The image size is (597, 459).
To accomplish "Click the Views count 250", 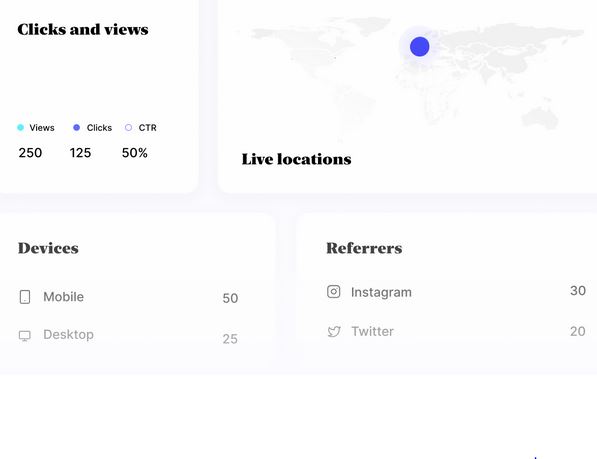I will pos(30,153).
